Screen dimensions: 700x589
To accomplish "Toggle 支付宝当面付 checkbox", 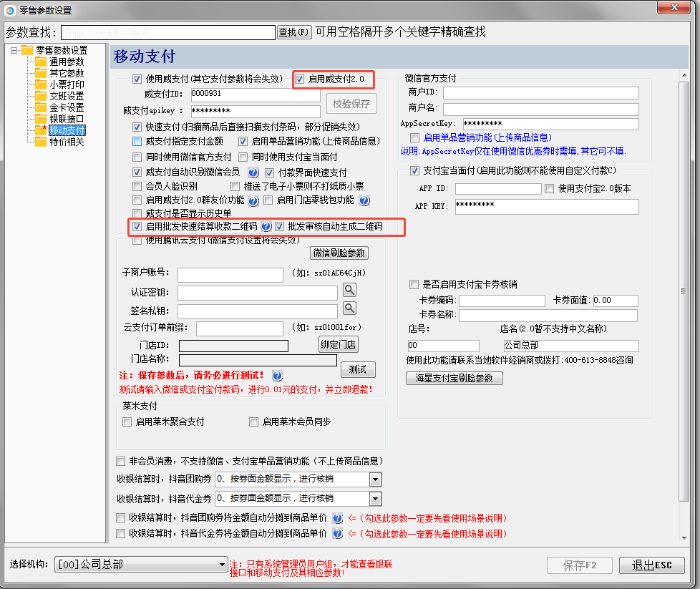I will point(414,170).
